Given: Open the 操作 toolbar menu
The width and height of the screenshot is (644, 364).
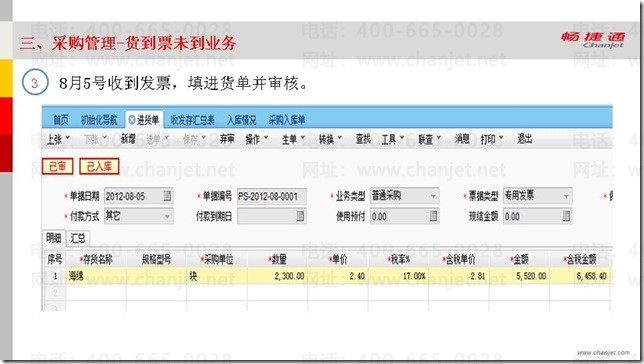Looking at the screenshot, I should (256, 140).
